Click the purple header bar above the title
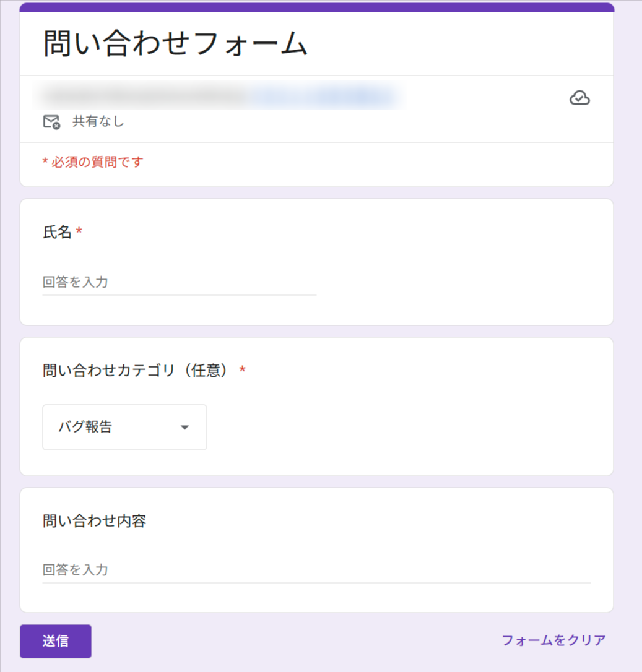642x672 pixels. click(317, 6)
